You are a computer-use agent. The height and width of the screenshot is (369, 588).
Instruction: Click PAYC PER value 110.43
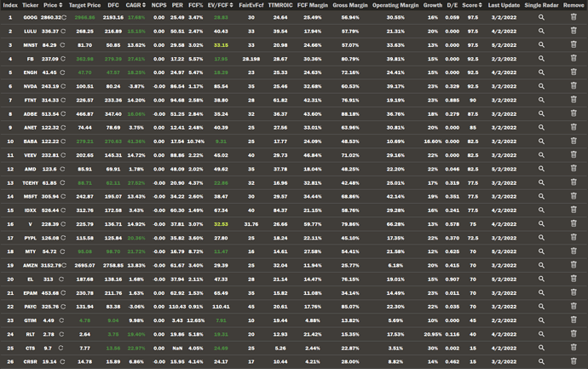[177, 307]
